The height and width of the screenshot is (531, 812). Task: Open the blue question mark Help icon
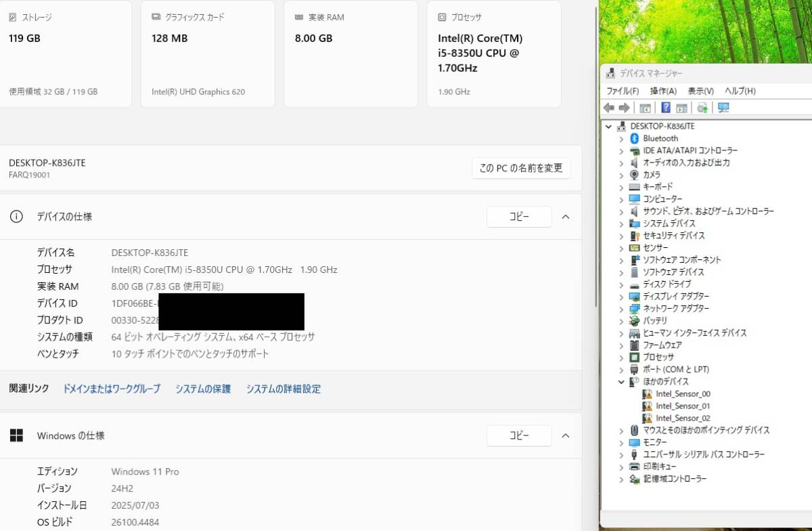coord(666,108)
